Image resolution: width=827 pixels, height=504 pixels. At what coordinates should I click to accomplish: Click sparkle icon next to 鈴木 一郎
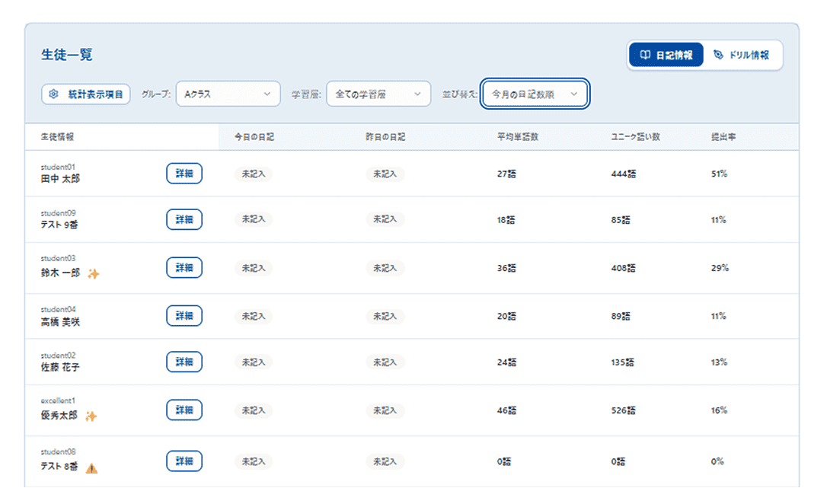[x=93, y=274]
